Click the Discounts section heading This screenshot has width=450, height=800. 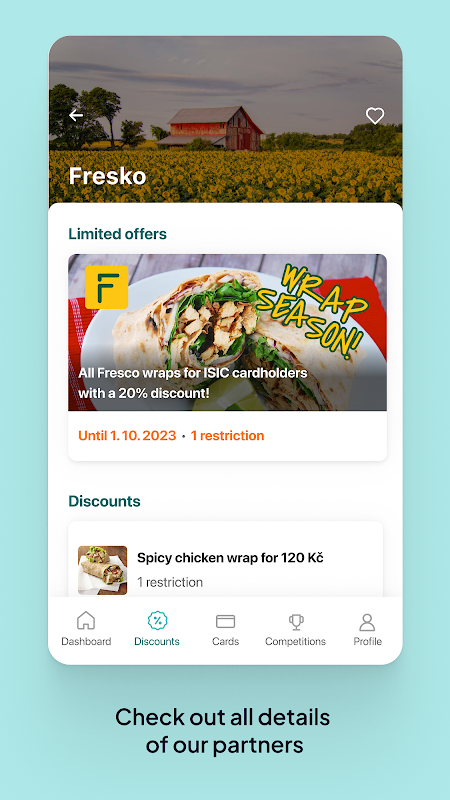[x=105, y=501]
